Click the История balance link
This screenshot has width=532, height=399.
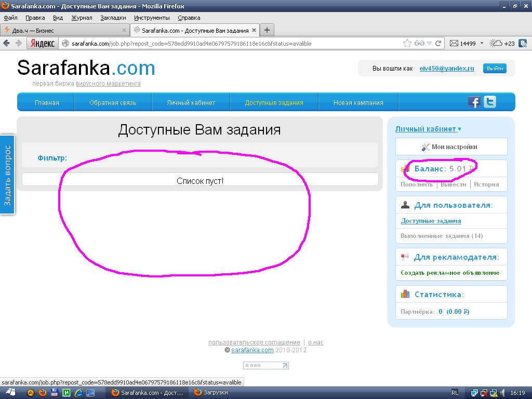tap(486, 184)
